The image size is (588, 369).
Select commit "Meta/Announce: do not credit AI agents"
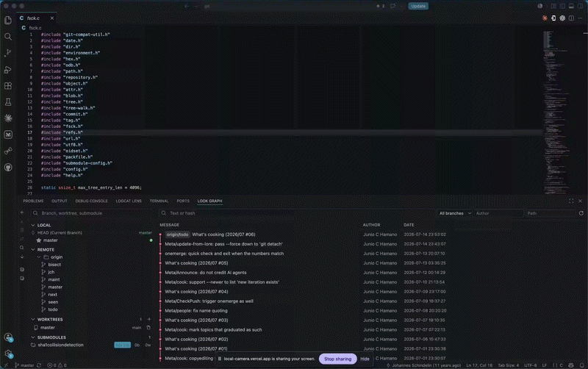[206, 273]
